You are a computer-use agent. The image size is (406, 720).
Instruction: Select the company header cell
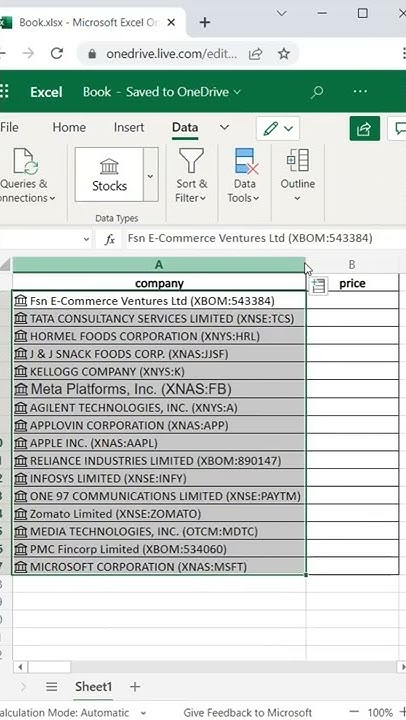click(x=159, y=283)
